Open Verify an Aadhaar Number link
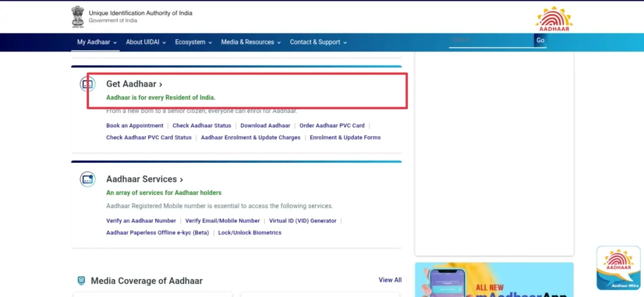 [x=141, y=221]
